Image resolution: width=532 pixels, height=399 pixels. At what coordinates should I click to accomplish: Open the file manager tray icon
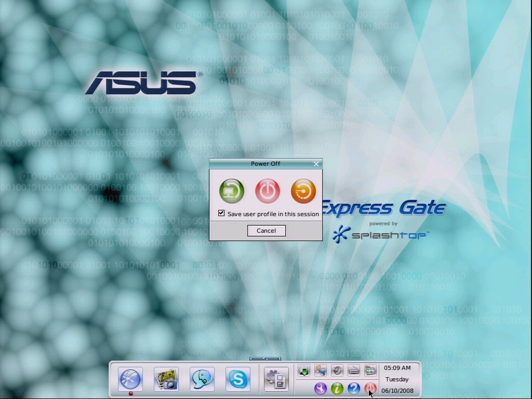[x=370, y=370]
